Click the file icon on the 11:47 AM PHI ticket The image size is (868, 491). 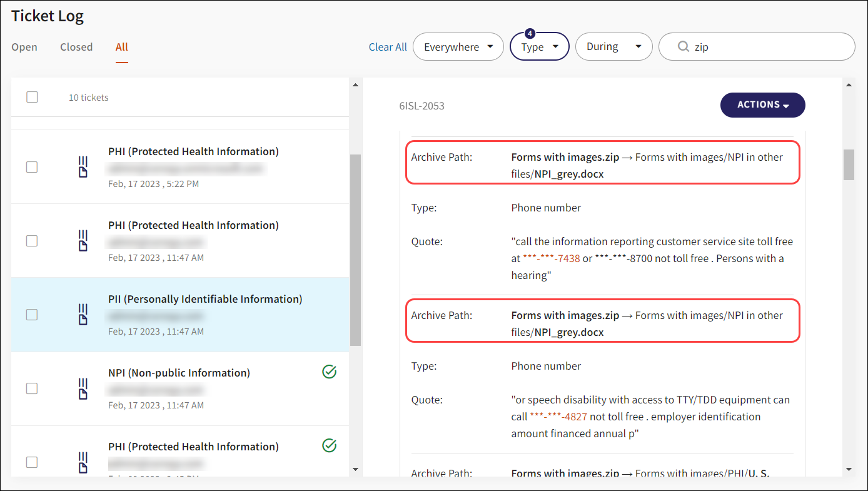coord(83,241)
